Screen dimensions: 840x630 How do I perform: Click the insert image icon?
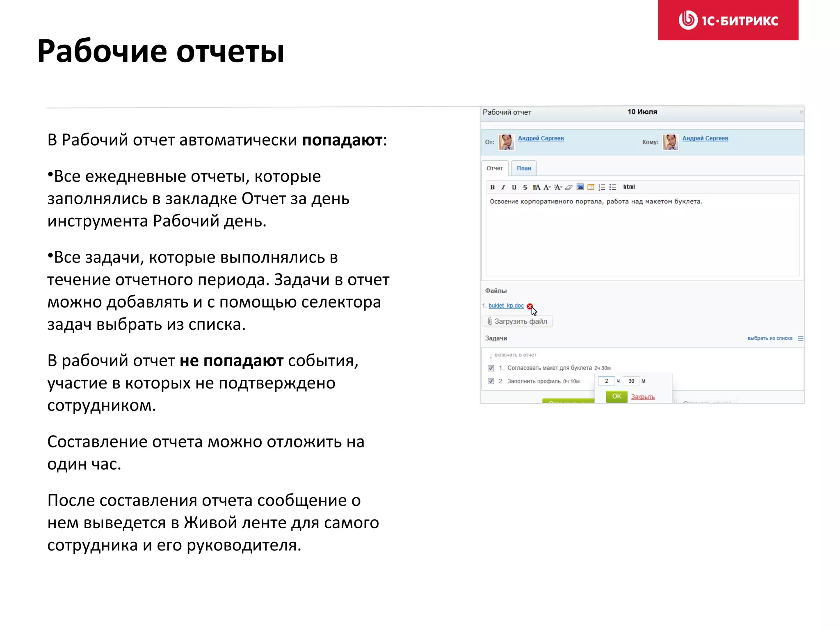coord(580,187)
